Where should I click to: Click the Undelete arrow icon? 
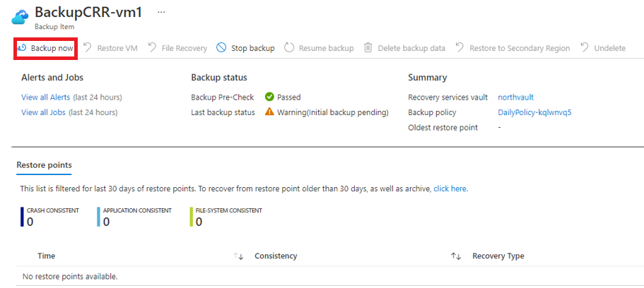pos(584,47)
